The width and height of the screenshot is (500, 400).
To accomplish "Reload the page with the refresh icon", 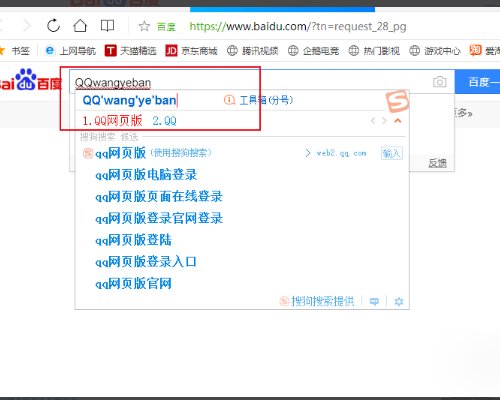I will [x=53, y=25].
